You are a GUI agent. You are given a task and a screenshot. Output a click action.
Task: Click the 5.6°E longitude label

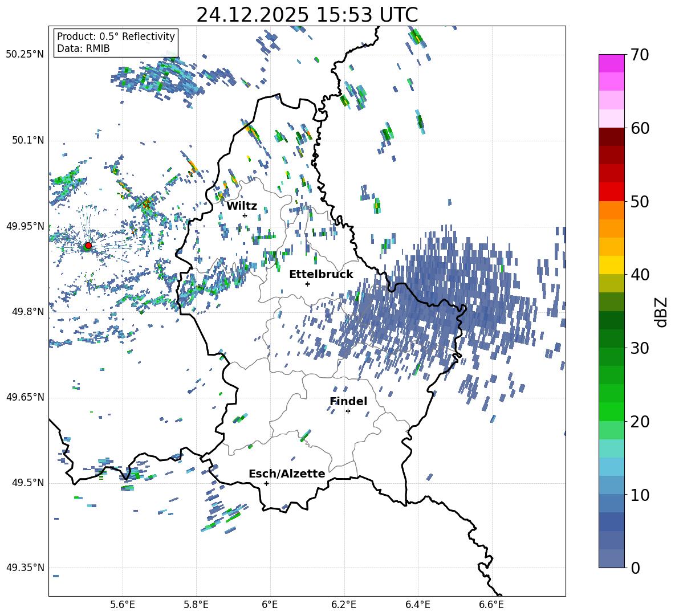tap(123, 605)
